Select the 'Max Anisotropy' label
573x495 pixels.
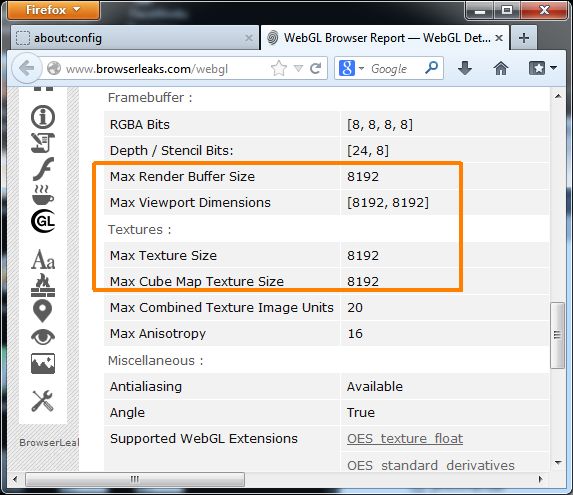pyautogui.click(x=158, y=334)
